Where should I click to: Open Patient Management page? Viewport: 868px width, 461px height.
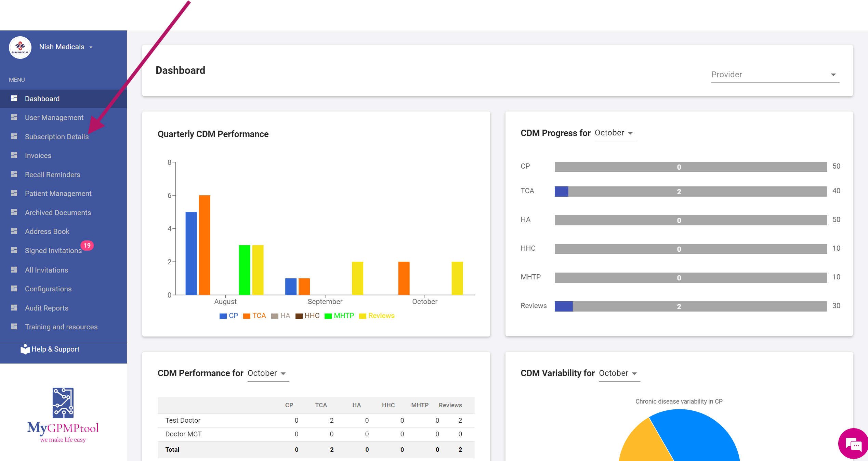[x=63, y=194]
